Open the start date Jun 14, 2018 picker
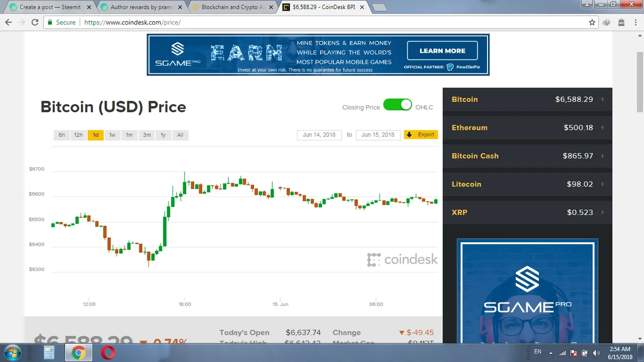 pyautogui.click(x=319, y=135)
